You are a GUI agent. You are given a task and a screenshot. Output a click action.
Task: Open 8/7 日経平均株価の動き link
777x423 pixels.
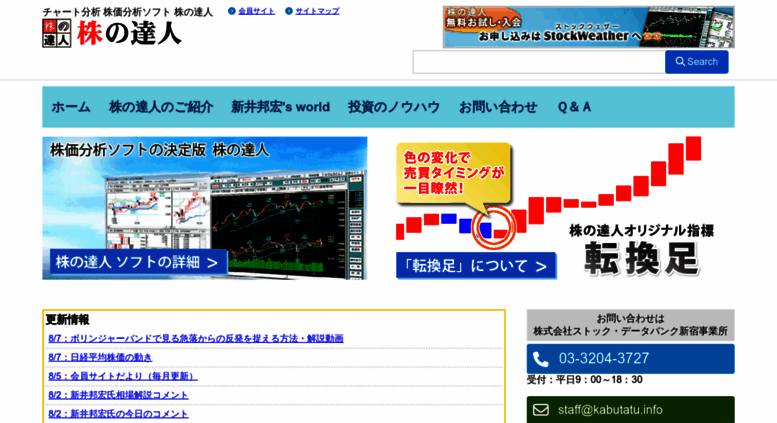(x=100, y=357)
